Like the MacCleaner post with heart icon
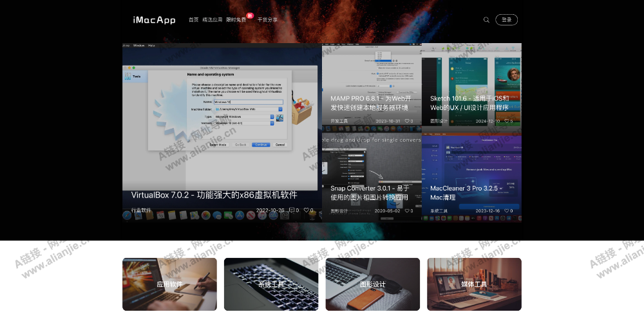 tap(507, 210)
